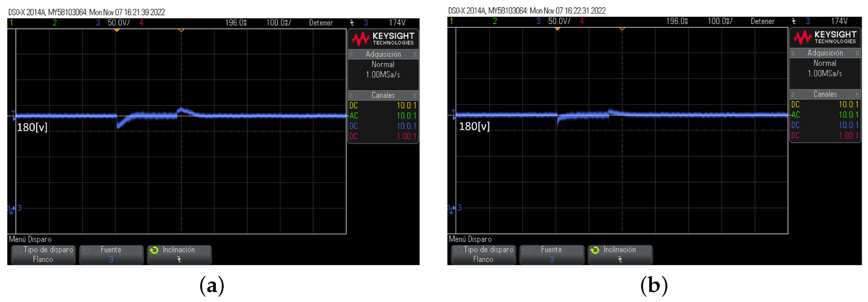Click green AC 10.0:1 row in scope (a)
Screen dimensions: 868x302
pyautogui.click(x=383, y=116)
